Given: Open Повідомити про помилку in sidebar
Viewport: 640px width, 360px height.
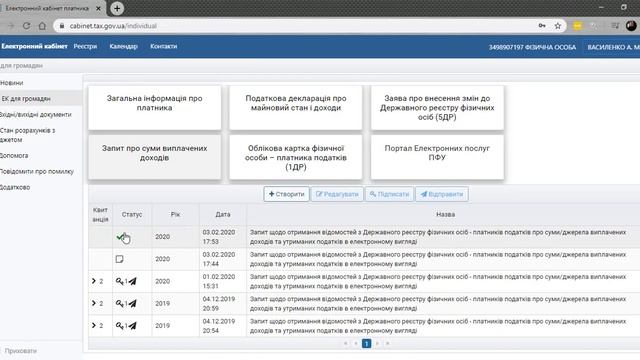Looking at the screenshot, I should [x=37, y=171].
